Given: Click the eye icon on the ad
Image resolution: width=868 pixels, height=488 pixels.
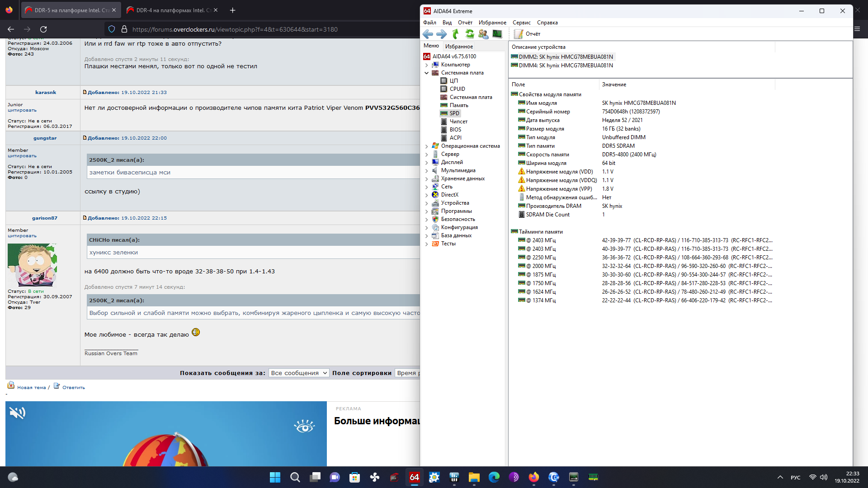Looking at the screenshot, I should (x=304, y=426).
